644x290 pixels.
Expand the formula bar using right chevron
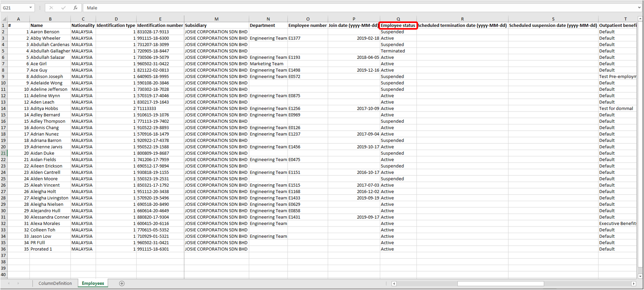tap(639, 8)
